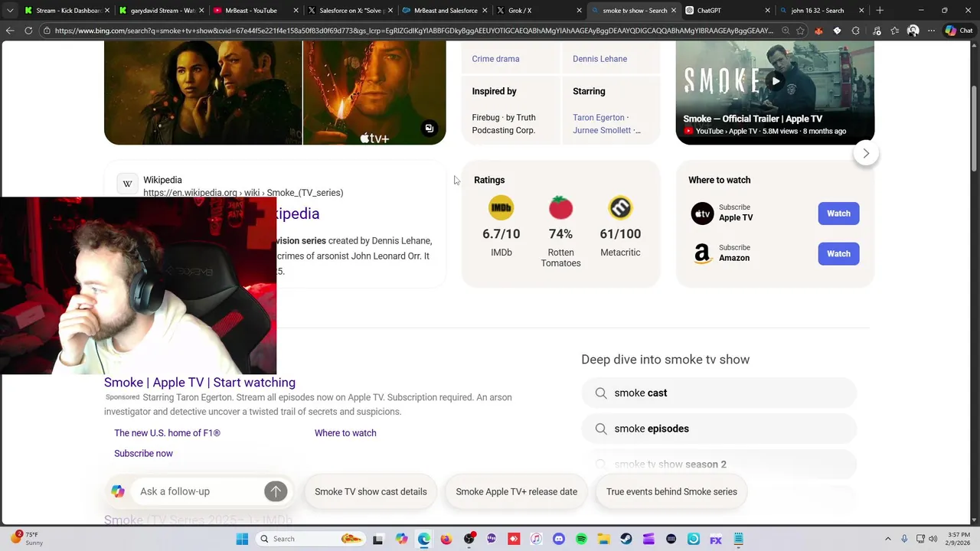
Task: Open Copilot from the taskbar
Action: [402, 539]
